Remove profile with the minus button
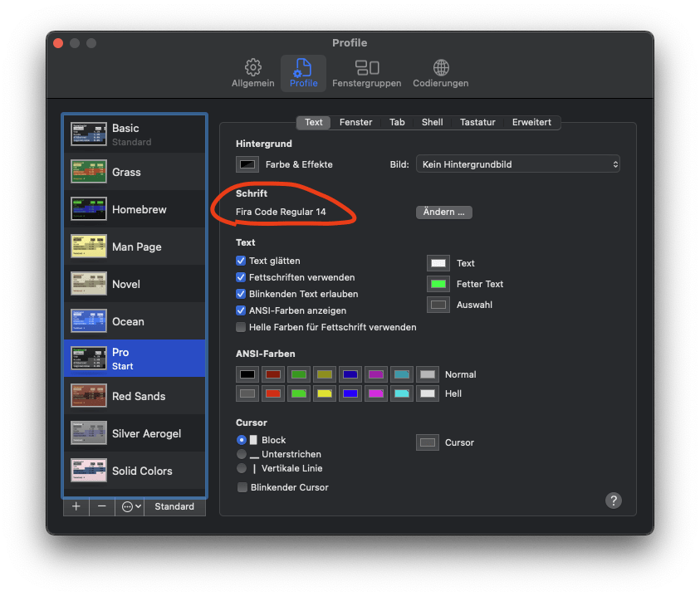 (101, 506)
